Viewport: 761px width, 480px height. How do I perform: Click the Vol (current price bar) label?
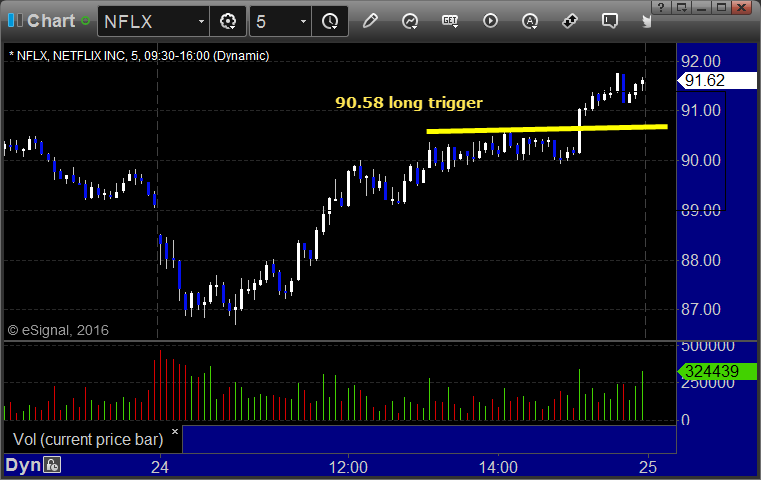(x=88, y=439)
